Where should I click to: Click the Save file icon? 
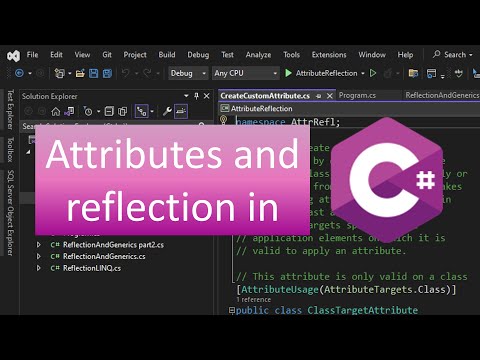93,73
